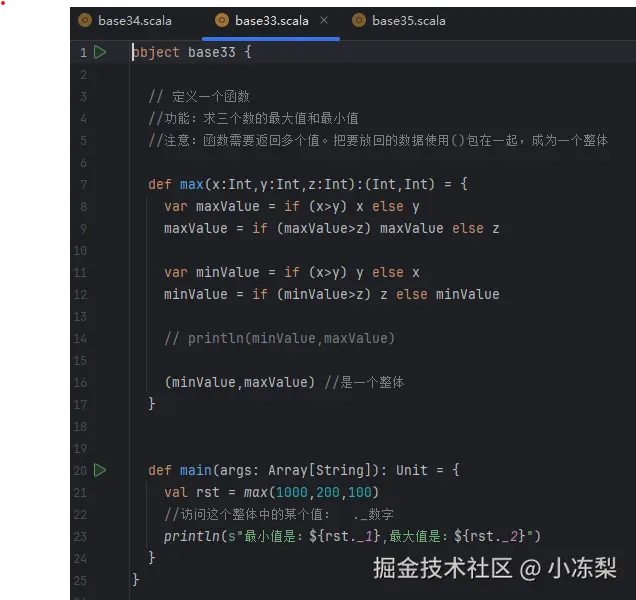The image size is (636, 600).
Task: Place cursor on 'object base33 {' line
Action: click(192, 52)
